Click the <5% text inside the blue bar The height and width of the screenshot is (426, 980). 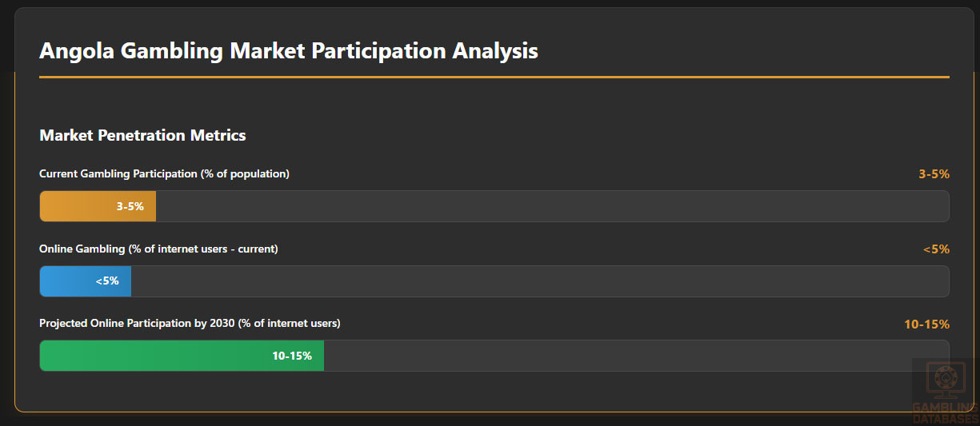point(107,281)
